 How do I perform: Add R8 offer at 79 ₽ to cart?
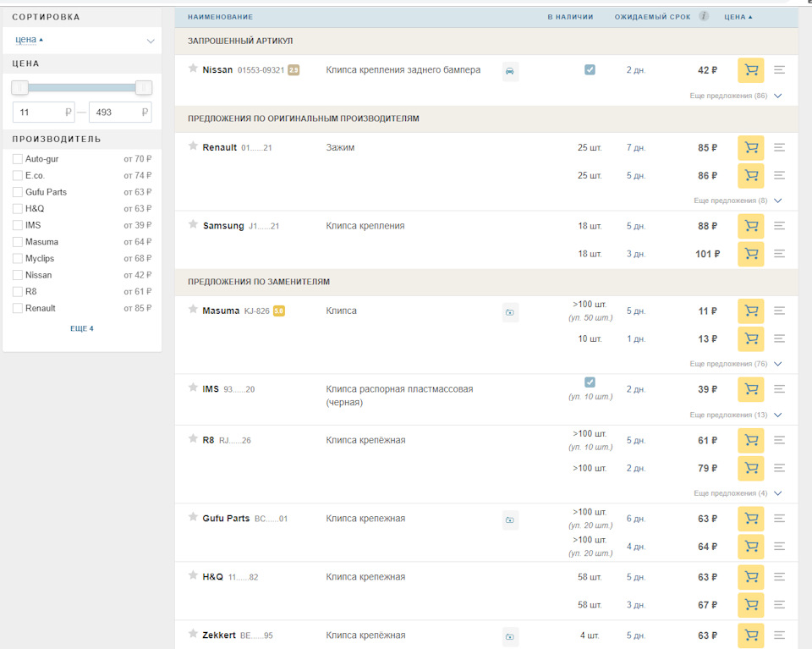pos(750,468)
